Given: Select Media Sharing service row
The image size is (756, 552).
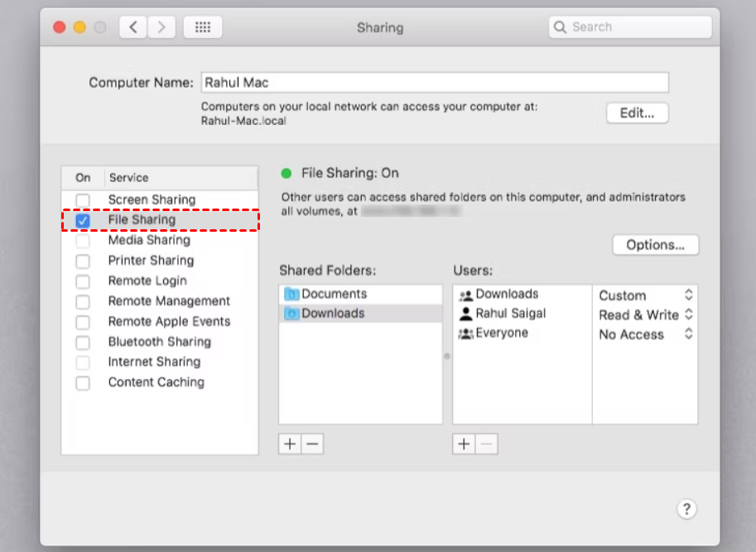Looking at the screenshot, I should pyautogui.click(x=160, y=240).
